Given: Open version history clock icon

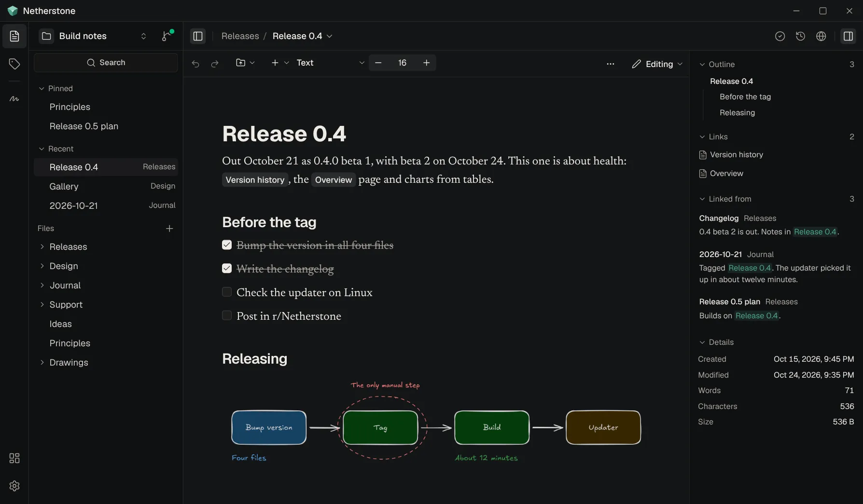Looking at the screenshot, I should (800, 36).
